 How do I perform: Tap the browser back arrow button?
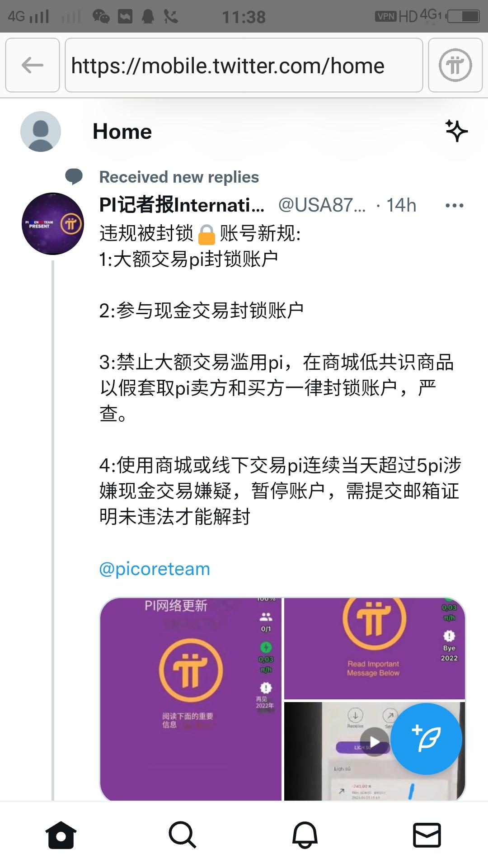point(33,65)
